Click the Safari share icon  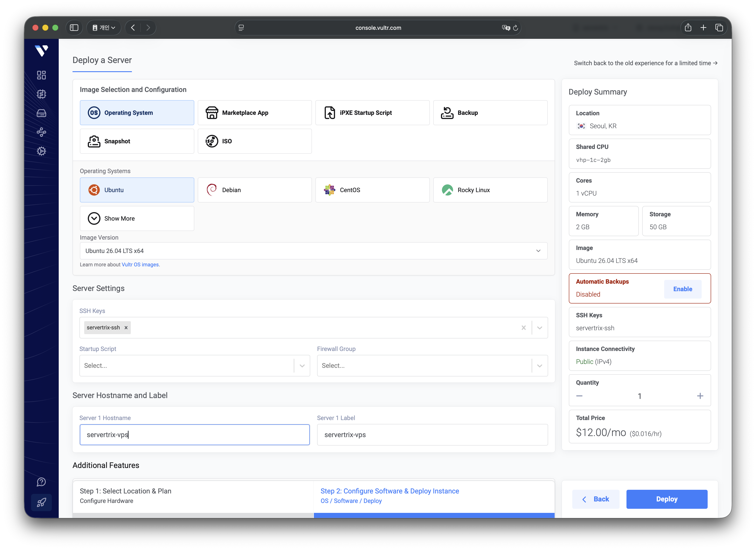688,28
